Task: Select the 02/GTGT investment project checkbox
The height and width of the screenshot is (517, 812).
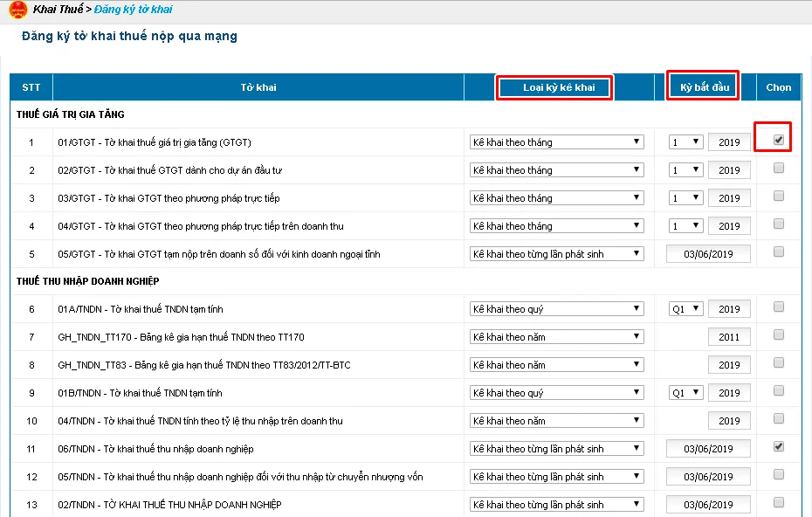Action: tap(779, 169)
